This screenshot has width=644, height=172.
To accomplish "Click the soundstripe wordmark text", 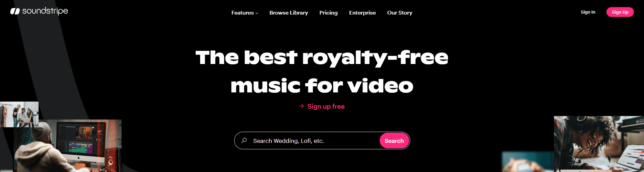I will (x=45, y=11).
